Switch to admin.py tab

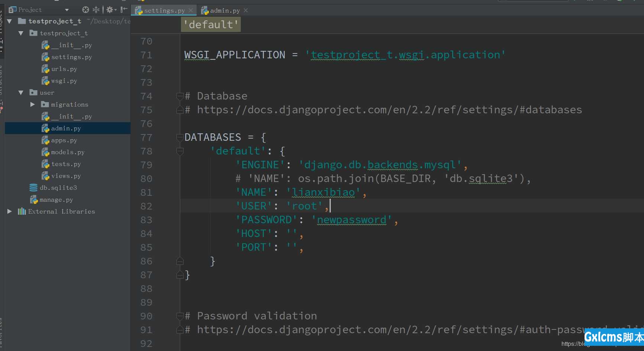coord(225,10)
